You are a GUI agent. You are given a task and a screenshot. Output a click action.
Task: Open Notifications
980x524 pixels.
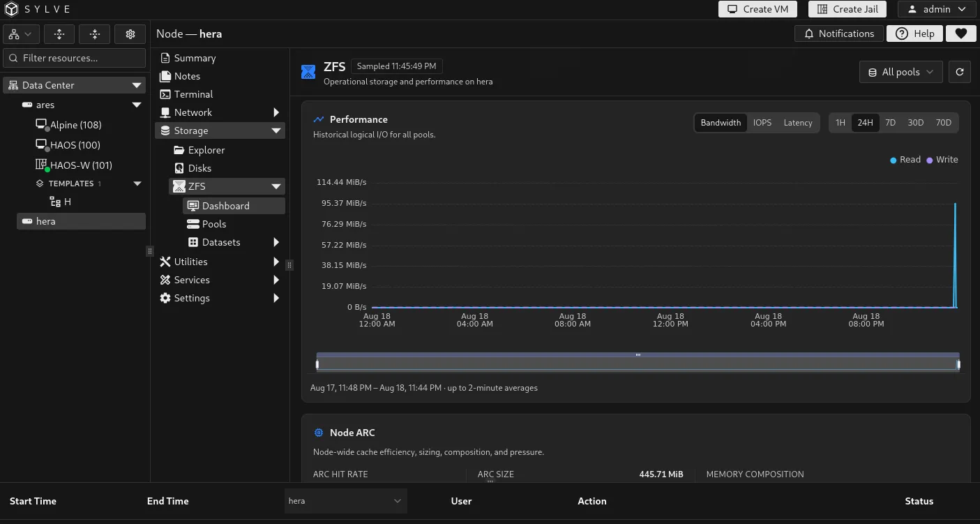click(839, 33)
